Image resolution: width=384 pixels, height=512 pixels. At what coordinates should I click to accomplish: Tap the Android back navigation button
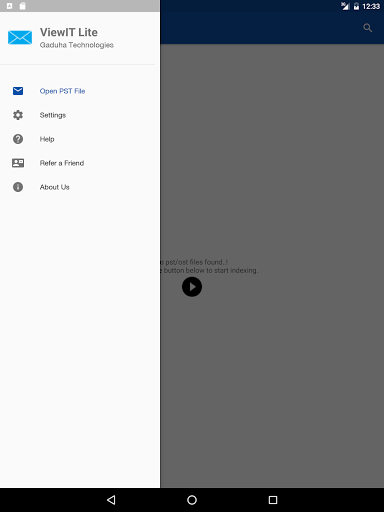coord(111,500)
